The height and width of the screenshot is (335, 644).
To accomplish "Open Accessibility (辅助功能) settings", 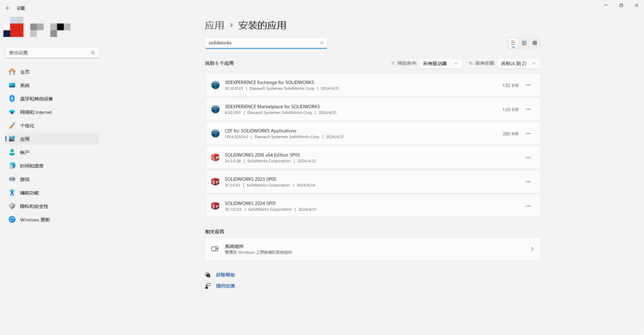I will coord(52,193).
